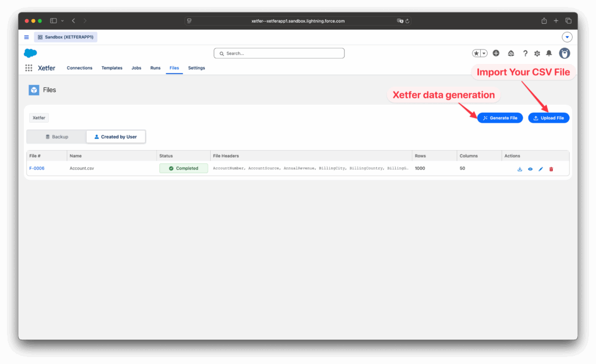Image resolution: width=596 pixels, height=364 pixels.
Task: Open the Setup gear icon
Action: (537, 53)
